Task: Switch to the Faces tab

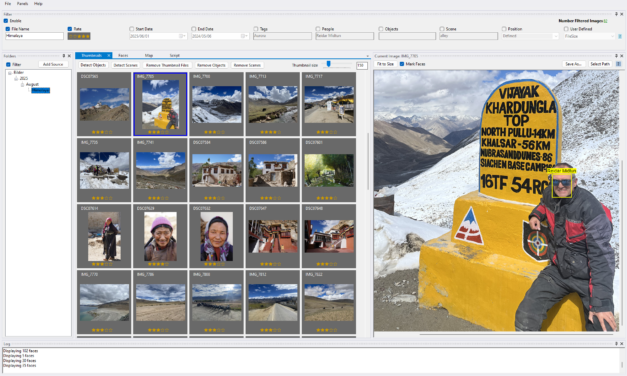Action: click(x=123, y=56)
